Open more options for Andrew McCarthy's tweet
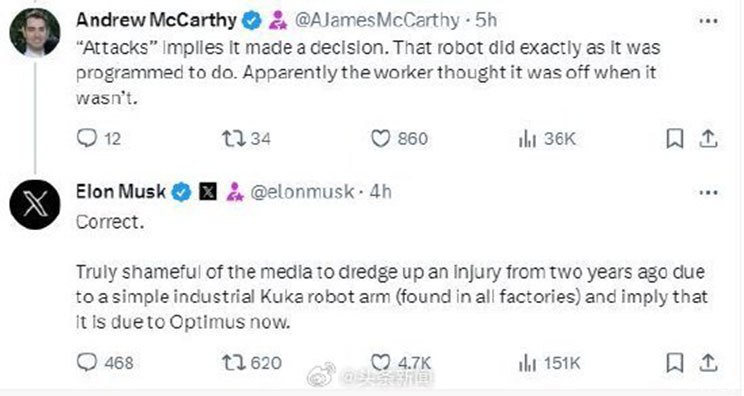The image size is (744, 396). [x=708, y=21]
